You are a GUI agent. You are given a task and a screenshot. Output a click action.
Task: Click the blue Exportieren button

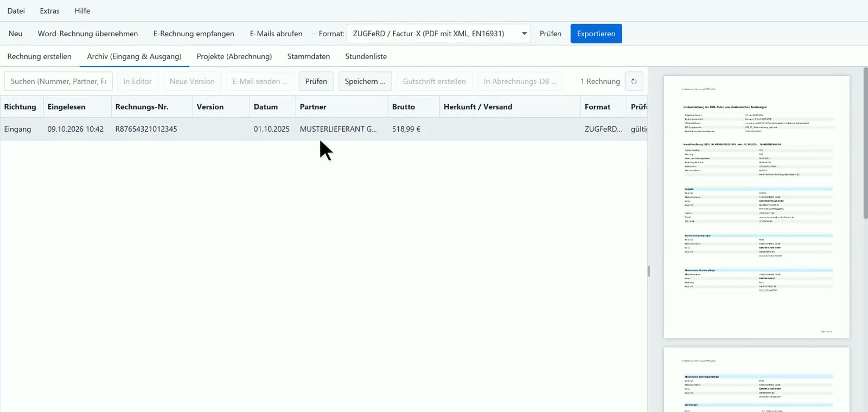[596, 34]
